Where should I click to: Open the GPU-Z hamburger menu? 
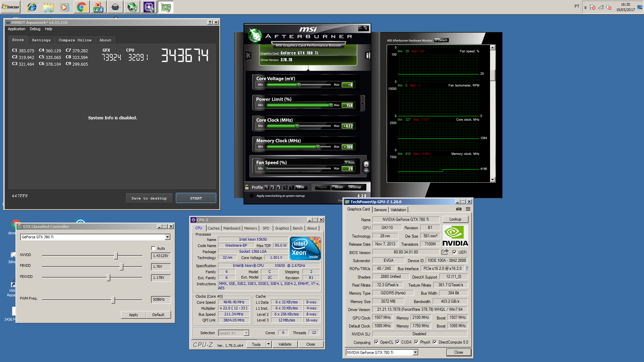pos(468,209)
